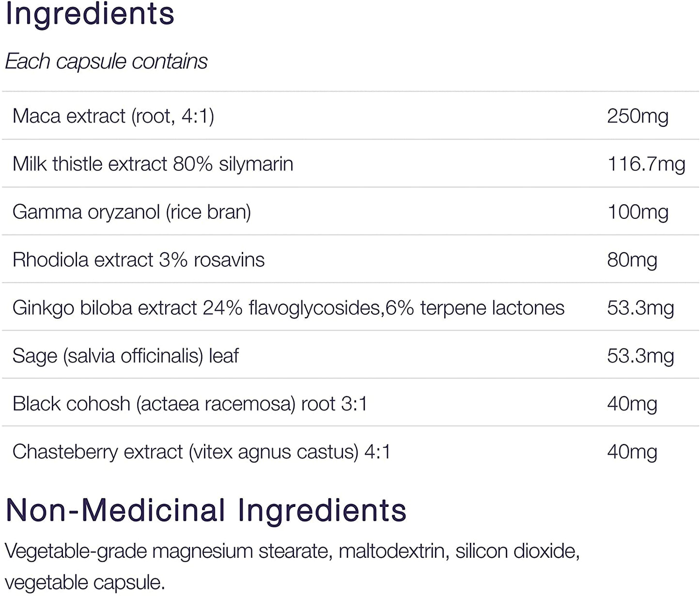700x596 pixels.
Task: Select the Milk thistle extract row
Action: tap(153, 164)
